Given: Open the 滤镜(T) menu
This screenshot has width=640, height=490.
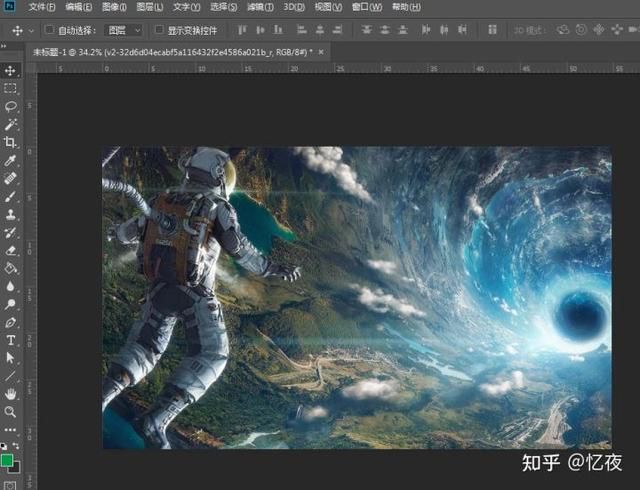Looking at the screenshot, I should 260,7.
